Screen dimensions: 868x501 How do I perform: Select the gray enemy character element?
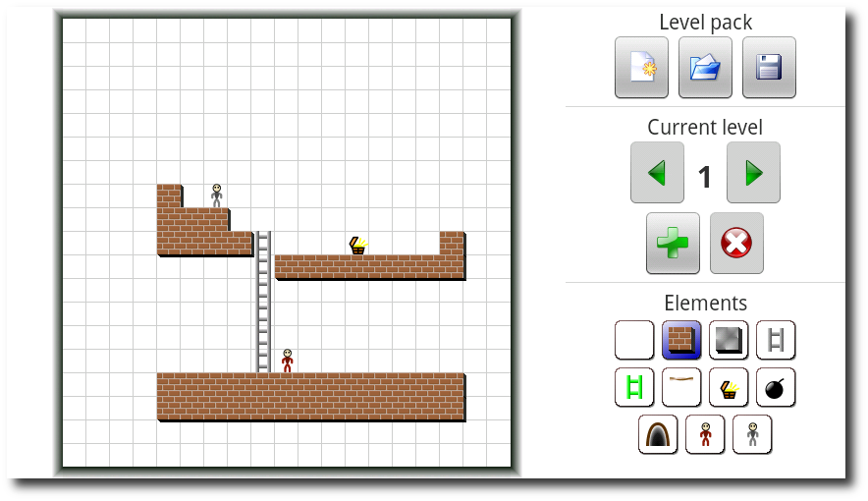[x=752, y=434]
